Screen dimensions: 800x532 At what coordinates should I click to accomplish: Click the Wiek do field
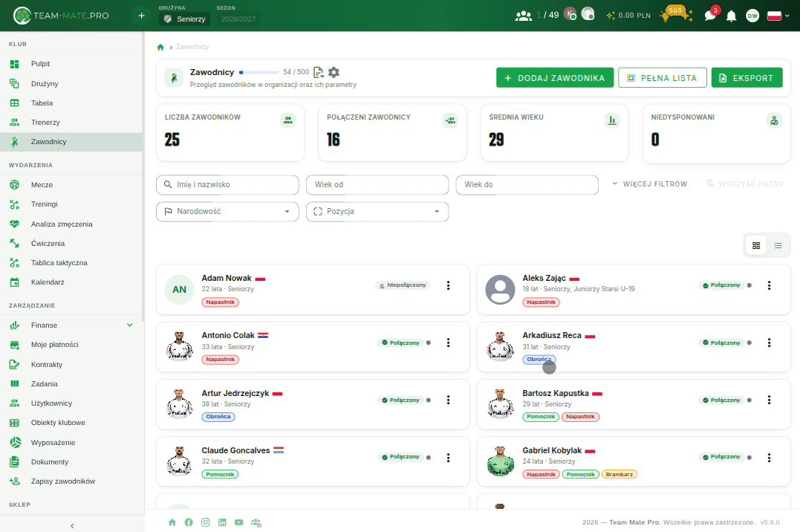click(x=527, y=185)
